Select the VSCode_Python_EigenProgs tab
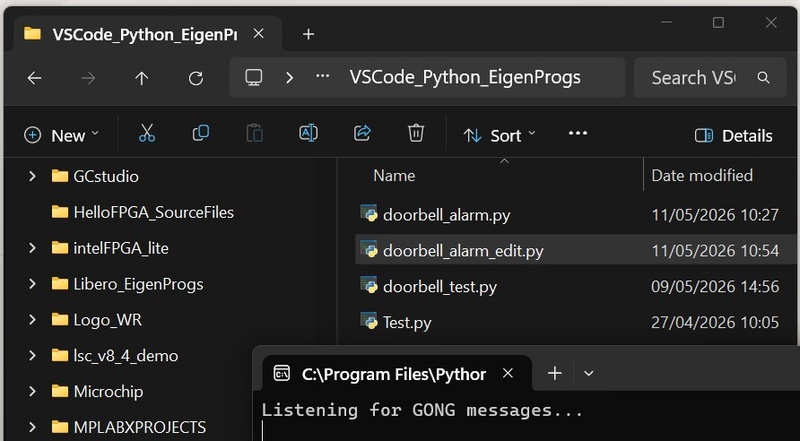 tap(145, 34)
